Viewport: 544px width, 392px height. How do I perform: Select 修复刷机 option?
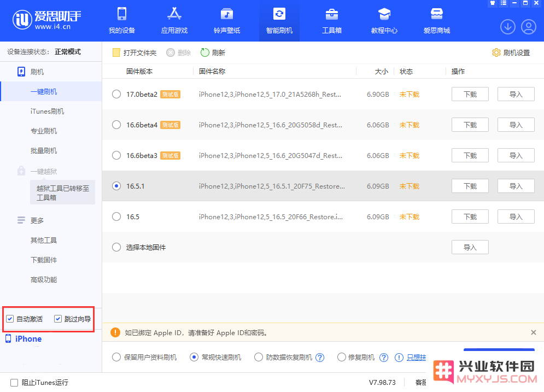pos(342,358)
